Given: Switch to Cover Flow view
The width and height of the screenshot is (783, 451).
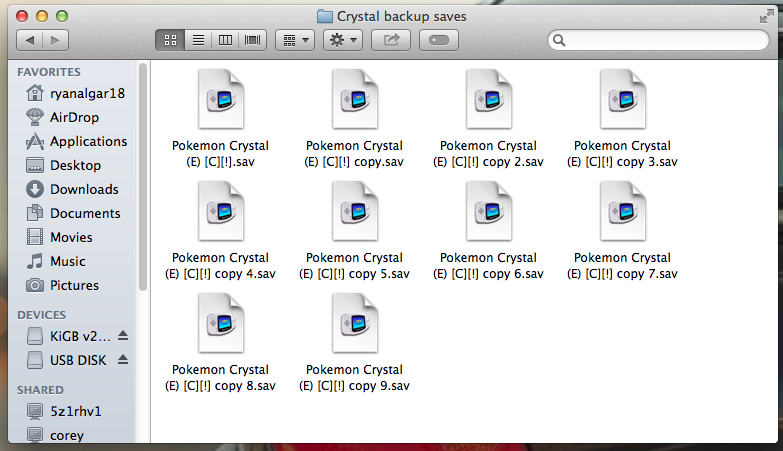Looking at the screenshot, I should pos(253,40).
